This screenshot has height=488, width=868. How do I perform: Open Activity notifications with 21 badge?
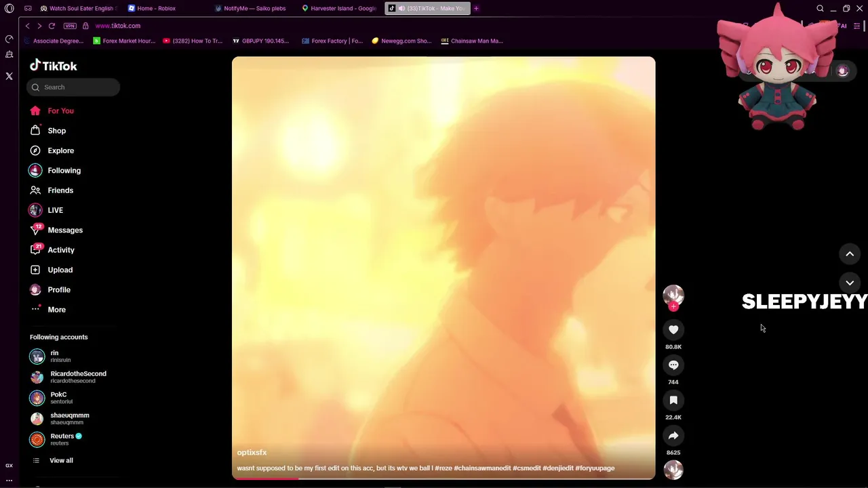[61, 250]
